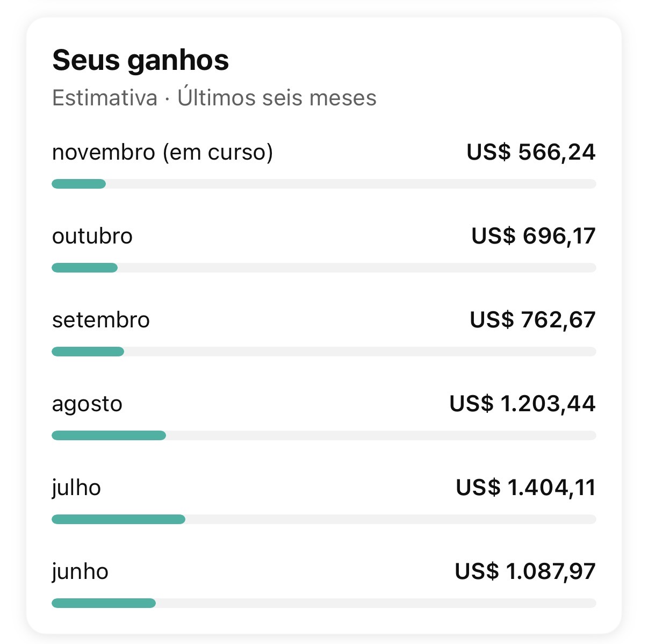This screenshot has width=648, height=644.
Task: Click the US$ 762,67 amount for setembro
Action: tap(532, 319)
